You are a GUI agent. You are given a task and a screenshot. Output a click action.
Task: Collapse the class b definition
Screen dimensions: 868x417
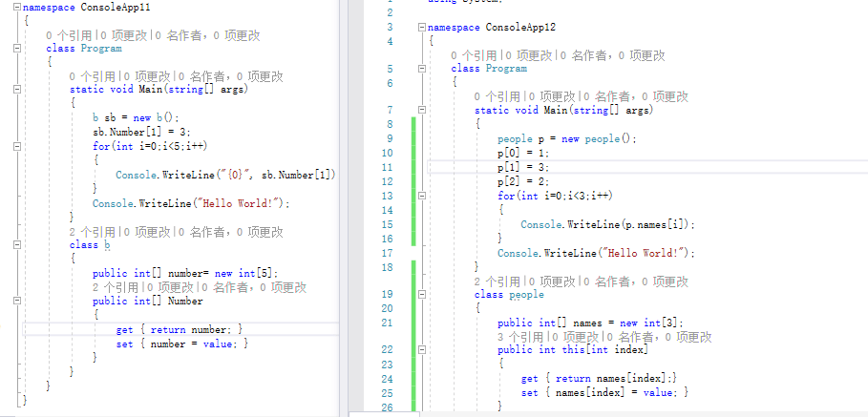coord(16,244)
